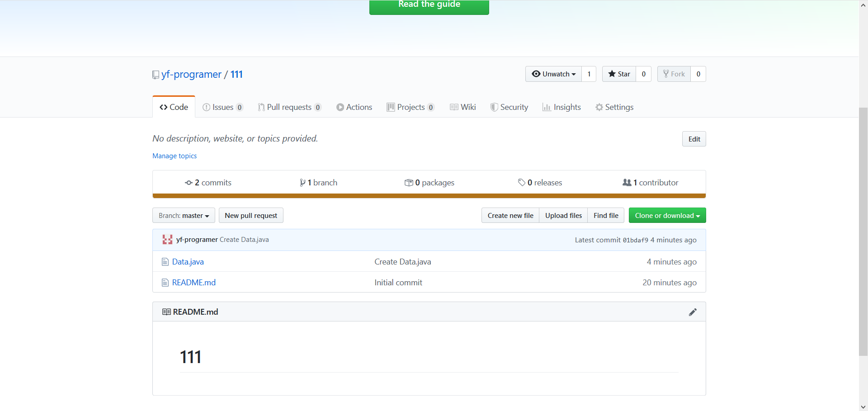Open the Actions icon tab
The image size is (868, 411).
tap(341, 107)
